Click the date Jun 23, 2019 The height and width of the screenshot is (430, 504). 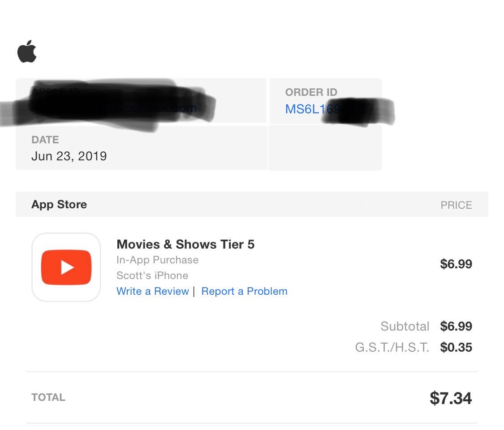point(69,156)
